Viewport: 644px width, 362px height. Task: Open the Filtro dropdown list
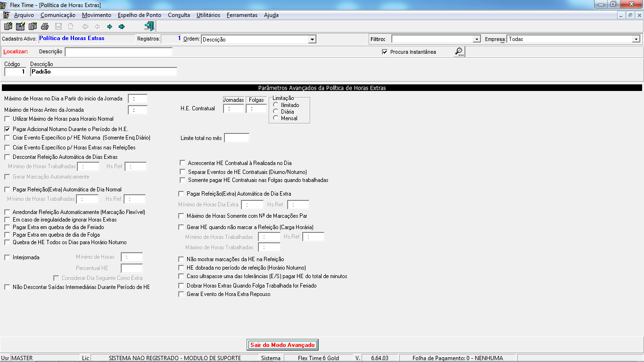[x=477, y=39]
